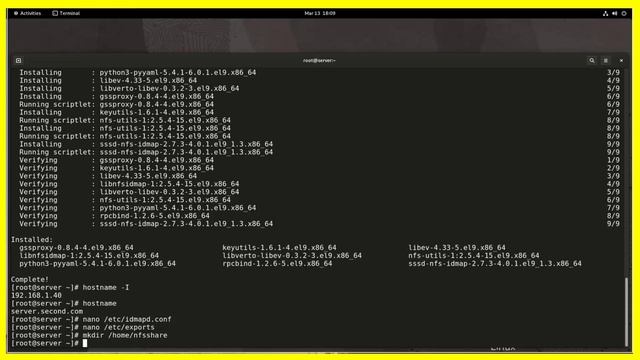
Task: Open the Activities overview
Action: pyautogui.click(x=27, y=13)
